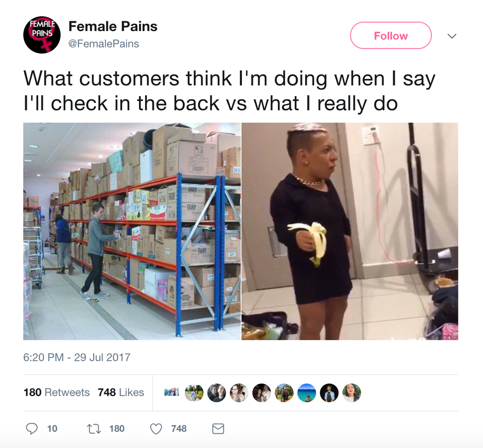The height and width of the screenshot is (448, 483).
Task: Expand the tweet options chevron menu
Action: point(451,36)
